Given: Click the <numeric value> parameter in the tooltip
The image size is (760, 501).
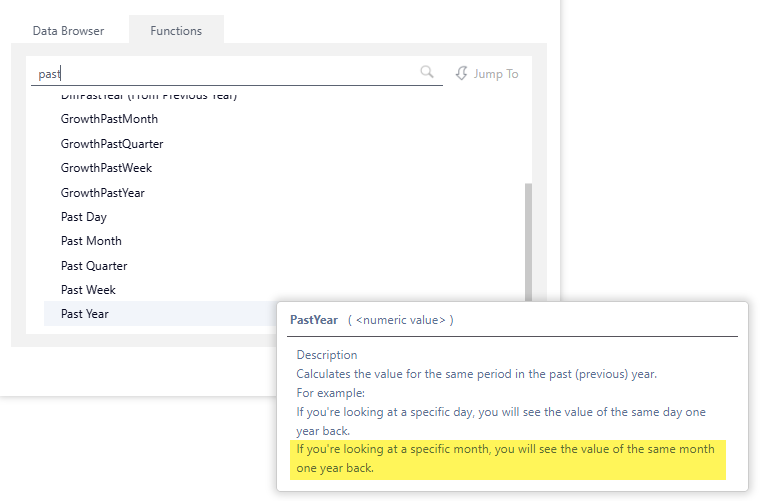Looking at the screenshot, I should (x=400, y=320).
